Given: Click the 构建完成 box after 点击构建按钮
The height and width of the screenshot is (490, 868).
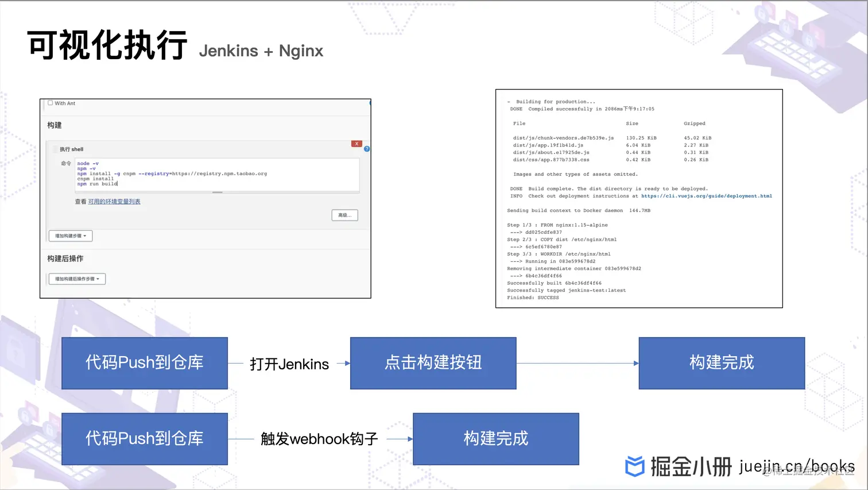Looking at the screenshot, I should pos(722,363).
